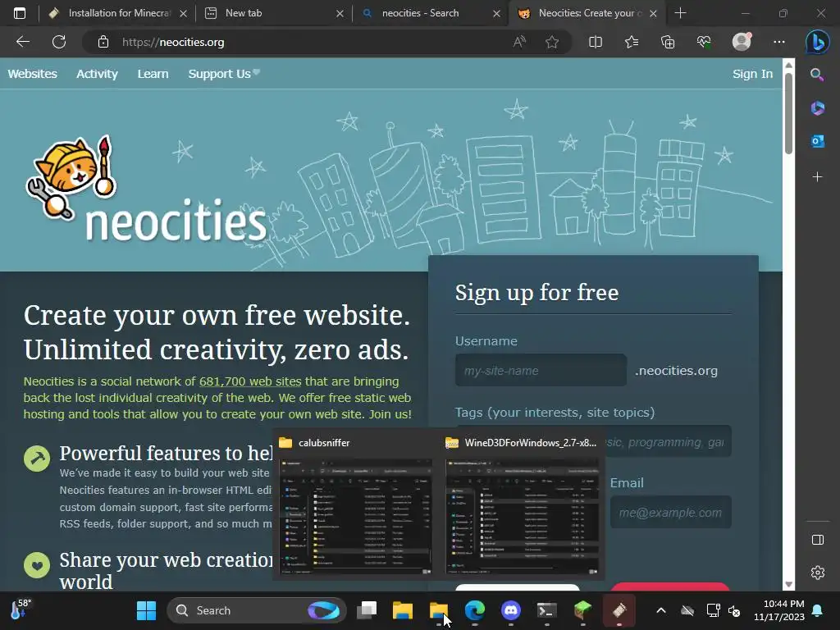Image resolution: width=840 pixels, height=630 pixels.
Task: Select calubsniffer Explorer window preview
Action: click(356, 504)
